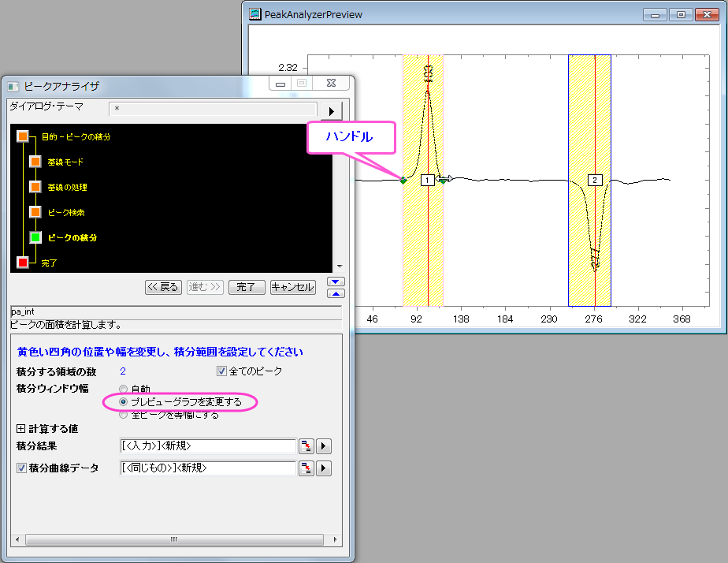Click the 積分曲線データ output field
Viewport: 728px width, 563px height.
tap(208, 468)
